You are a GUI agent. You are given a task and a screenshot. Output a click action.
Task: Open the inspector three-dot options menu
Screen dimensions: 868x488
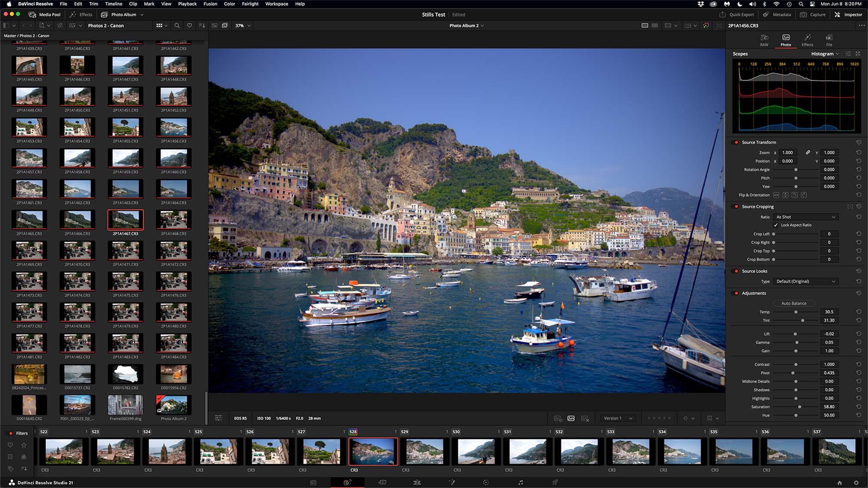tap(861, 26)
